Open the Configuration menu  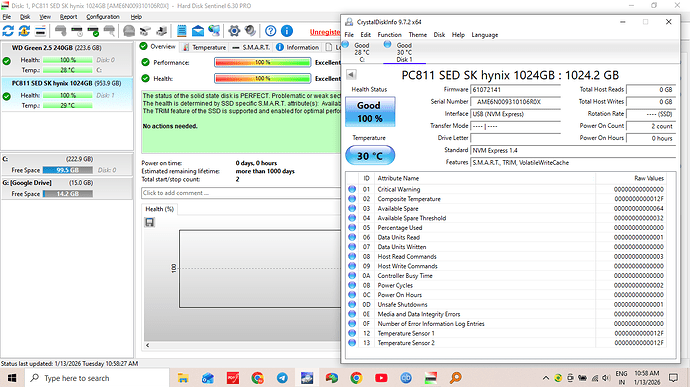pos(103,17)
